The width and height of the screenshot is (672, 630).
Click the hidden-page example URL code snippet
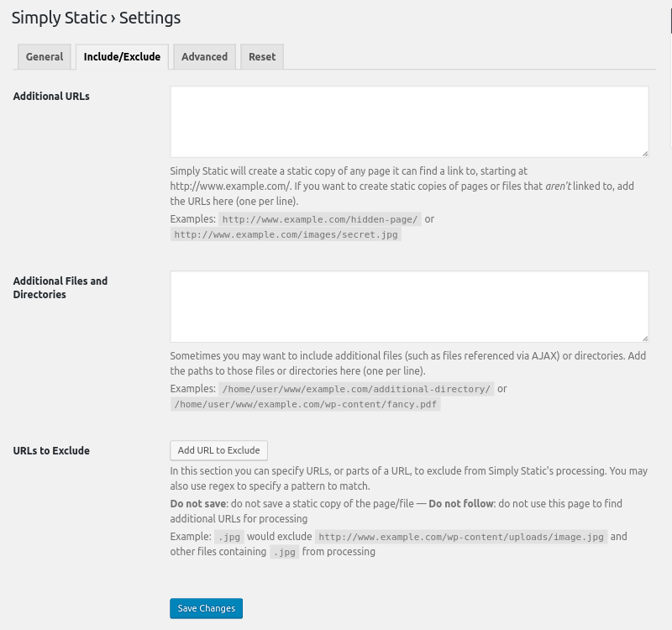pyautogui.click(x=319, y=219)
